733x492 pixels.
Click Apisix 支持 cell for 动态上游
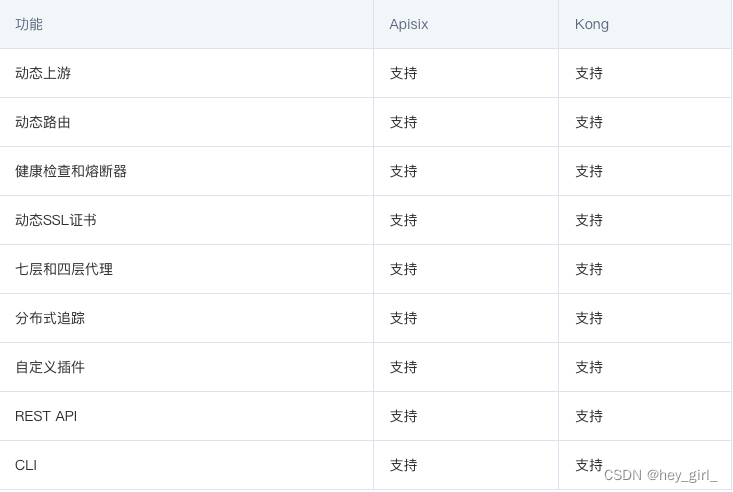(403, 73)
